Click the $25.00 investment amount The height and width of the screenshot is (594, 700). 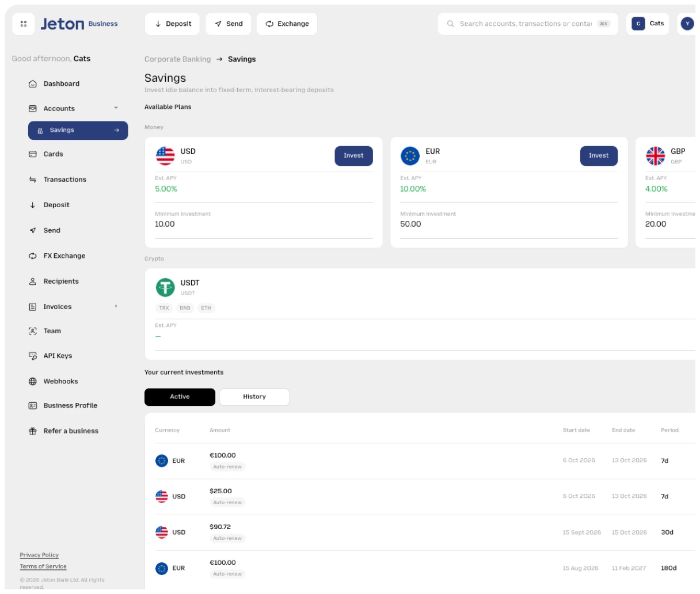(220, 492)
